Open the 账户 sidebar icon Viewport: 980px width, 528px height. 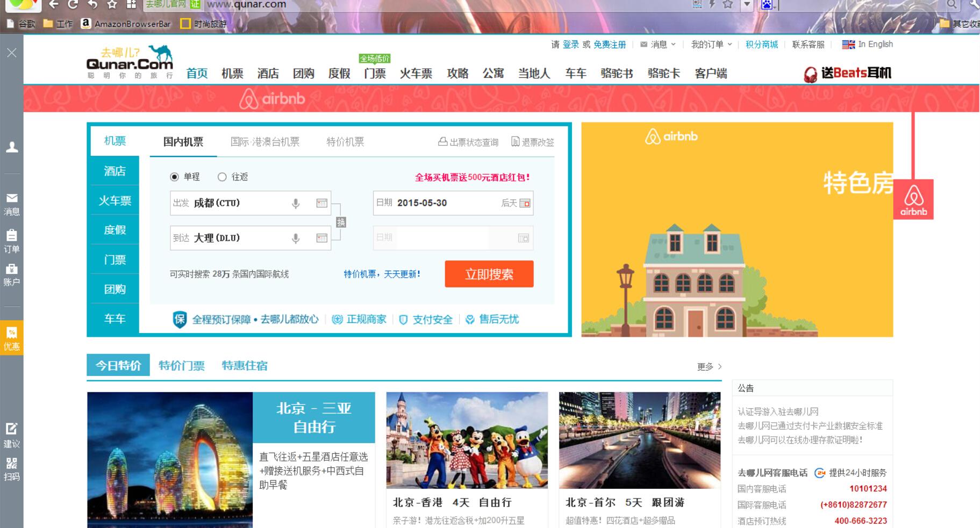[12, 274]
